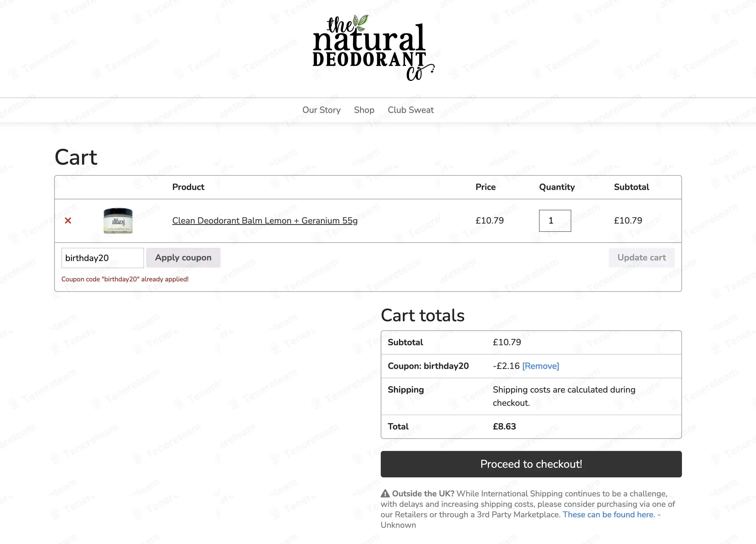Open Clean Deodorant Balm Lemon + Geranium link
Screen dimensions: 756x544
coord(265,221)
